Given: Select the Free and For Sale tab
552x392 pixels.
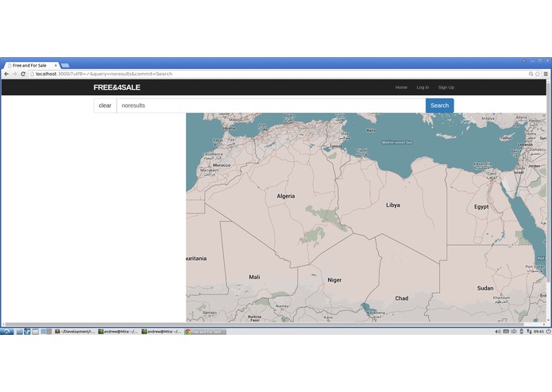Looking at the screenshot, I should [x=31, y=65].
